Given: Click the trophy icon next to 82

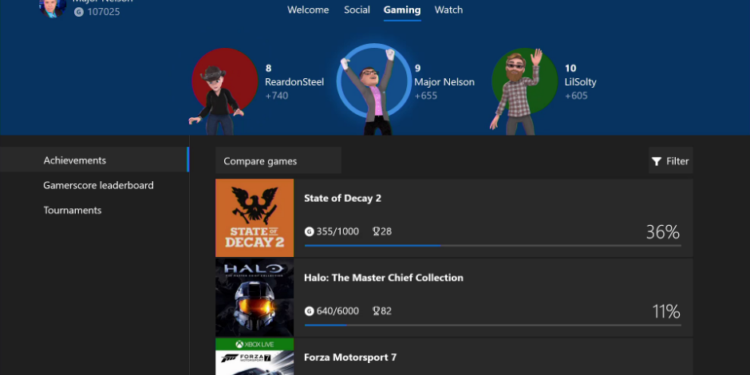Looking at the screenshot, I should click(x=376, y=311).
